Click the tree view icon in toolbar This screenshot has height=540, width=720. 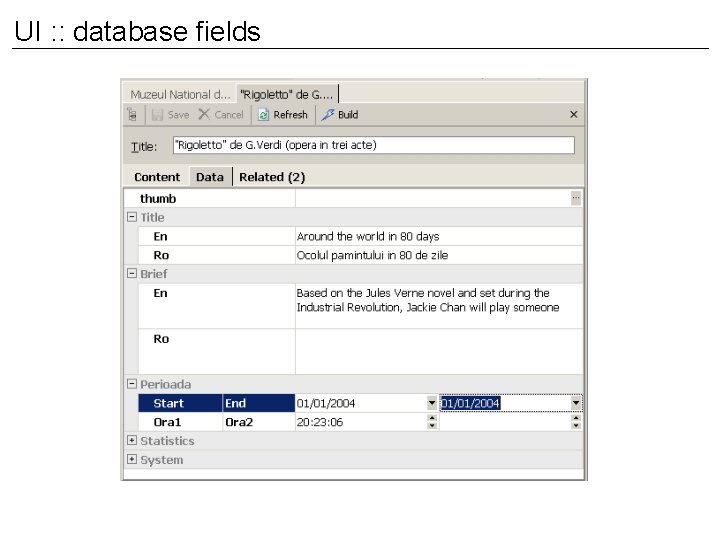(132, 115)
